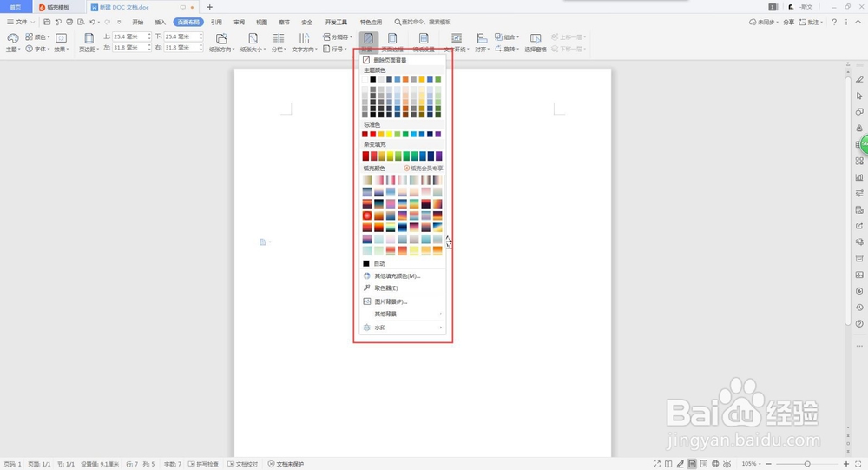868x470 pixels.
Task: Click the 稿纸设置 (Manuscript paper) icon
Action: (424, 38)
